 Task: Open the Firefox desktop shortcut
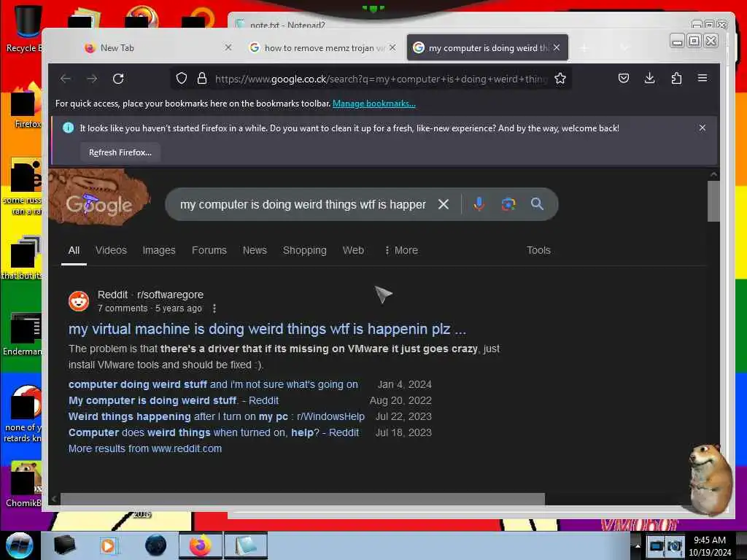click(x=26, y=107)
